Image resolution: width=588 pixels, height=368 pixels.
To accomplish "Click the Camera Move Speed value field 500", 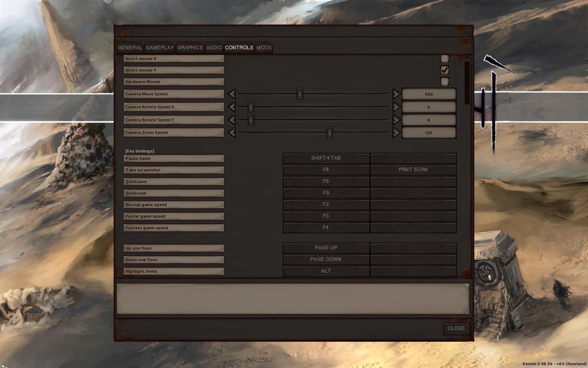I will 429,94.
